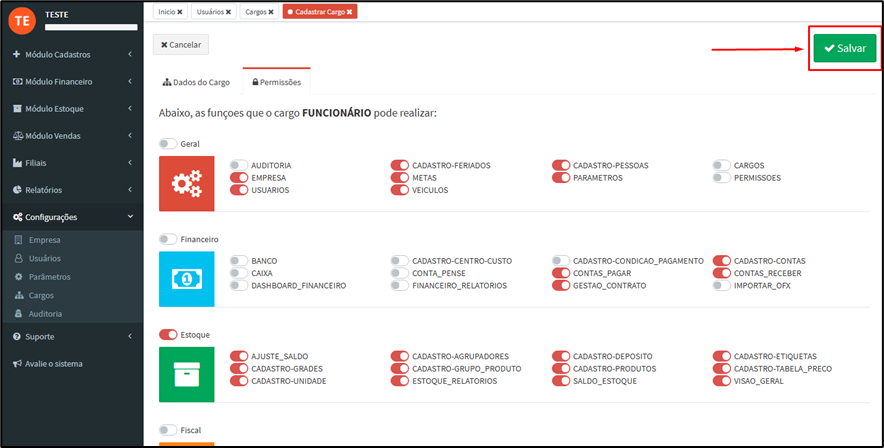This screenshot has width=884, height=448.
Task: Click the hierarchy icon on Dados do Cargo tab
Action: click(167, 82)
